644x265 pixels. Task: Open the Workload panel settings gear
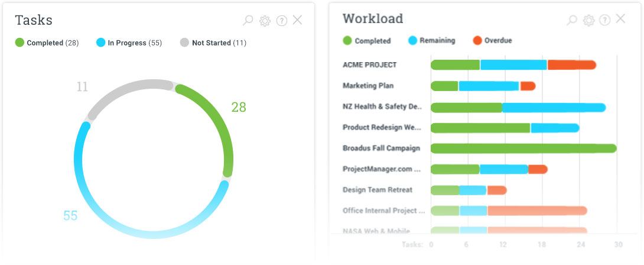[x=588, y=20]
